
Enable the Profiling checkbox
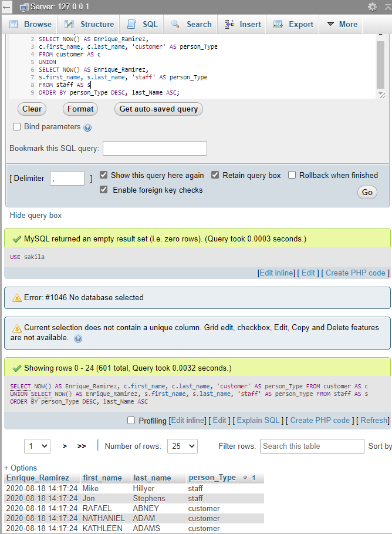tap(131, 420)
